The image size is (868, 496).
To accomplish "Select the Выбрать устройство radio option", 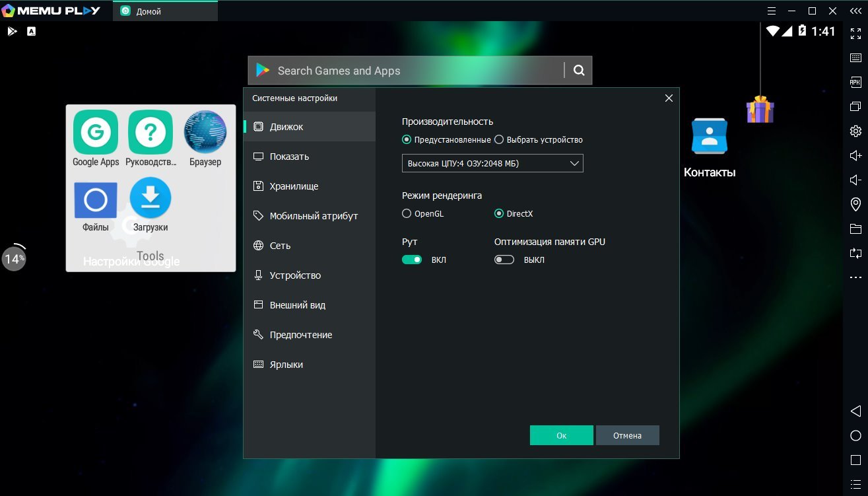I will [499, 139].
